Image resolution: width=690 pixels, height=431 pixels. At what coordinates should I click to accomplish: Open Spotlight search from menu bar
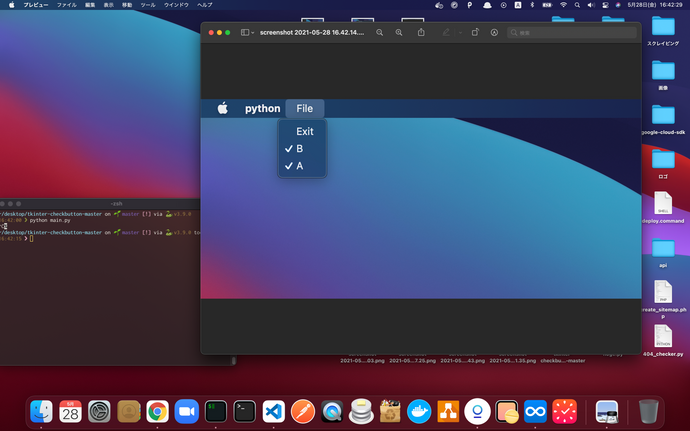[x=577, y=5]
